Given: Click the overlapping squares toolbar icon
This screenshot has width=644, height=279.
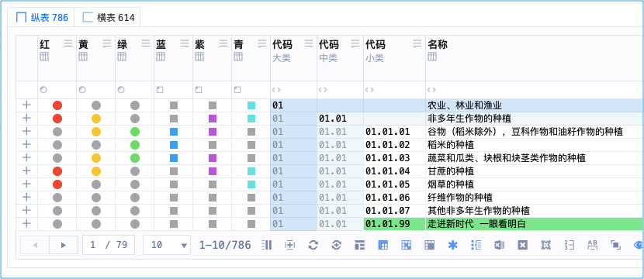Looking at the screenshot, I should pyautogui.click(x=615, y=245).
